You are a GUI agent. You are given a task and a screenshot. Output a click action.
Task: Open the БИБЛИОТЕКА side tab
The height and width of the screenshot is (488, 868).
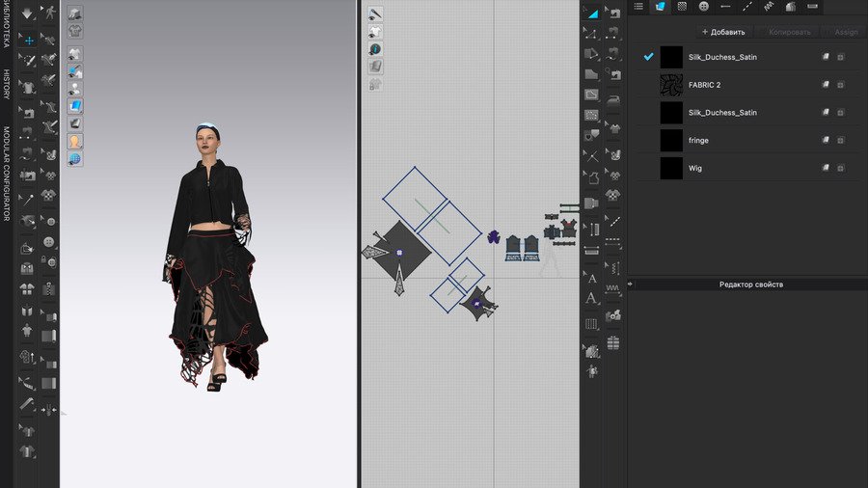click(x=7, y=24)
